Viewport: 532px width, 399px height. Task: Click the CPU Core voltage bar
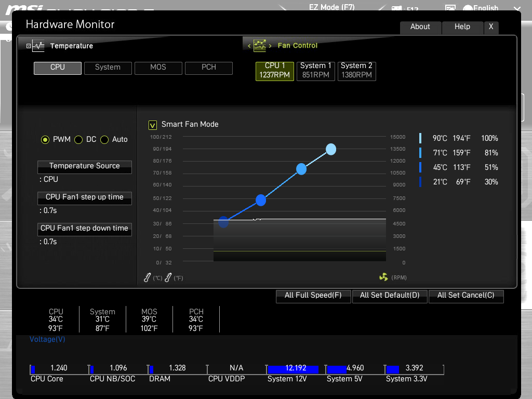(x=33, y=369)
